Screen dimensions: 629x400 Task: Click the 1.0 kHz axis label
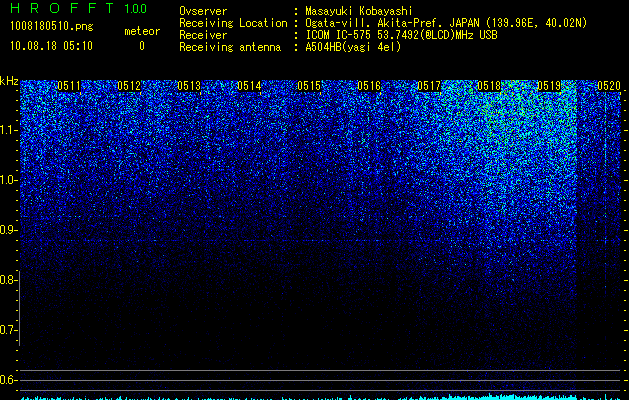[8, 180]
